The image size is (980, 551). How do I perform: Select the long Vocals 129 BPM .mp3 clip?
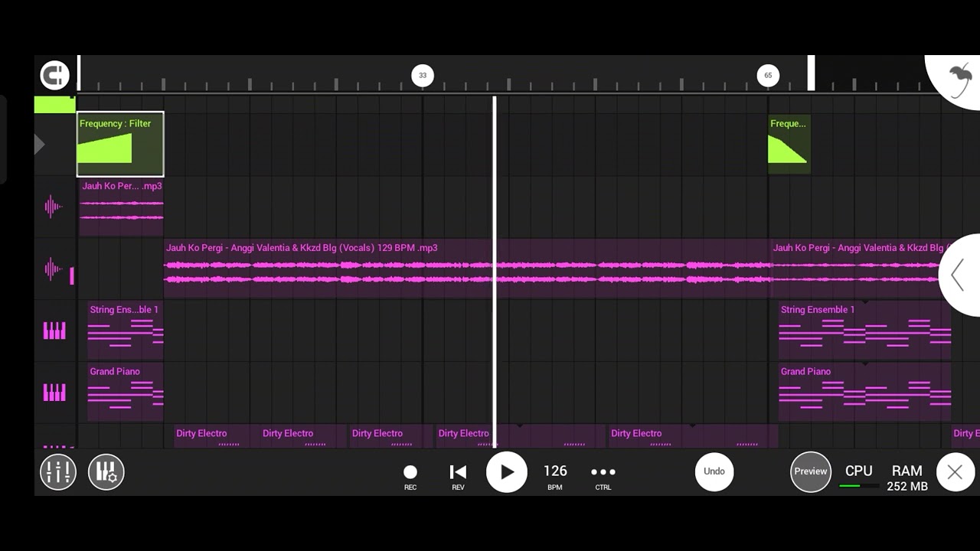pos(467,269)
